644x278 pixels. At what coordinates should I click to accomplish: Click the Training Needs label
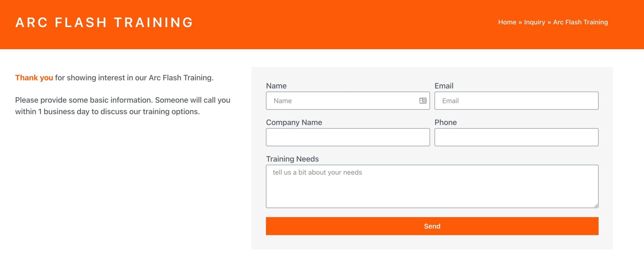(x=292, y=159)
